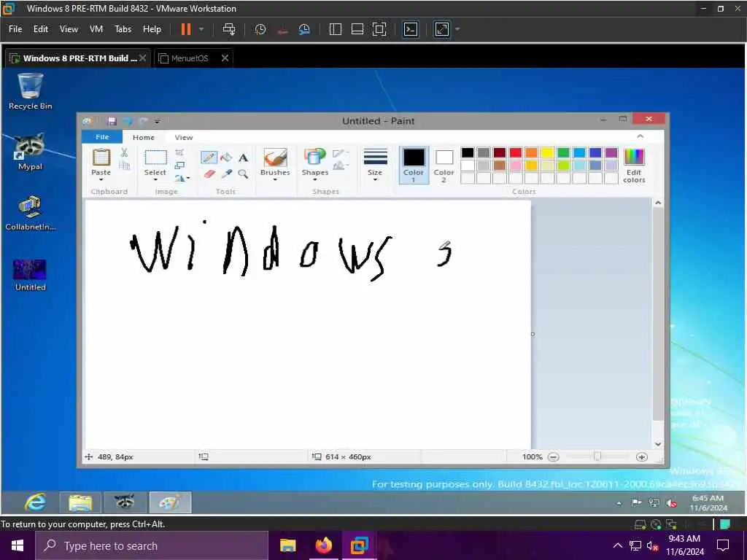The image size is (747, 560).
Task: Open the Brushes dropdown arrow
Action: coord(275,180)
